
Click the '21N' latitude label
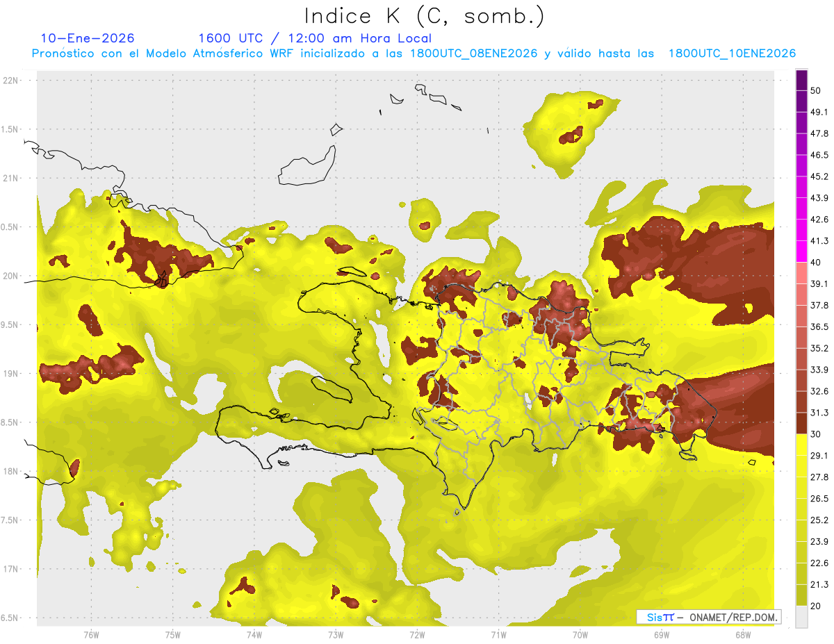click(x=11, y=179)
